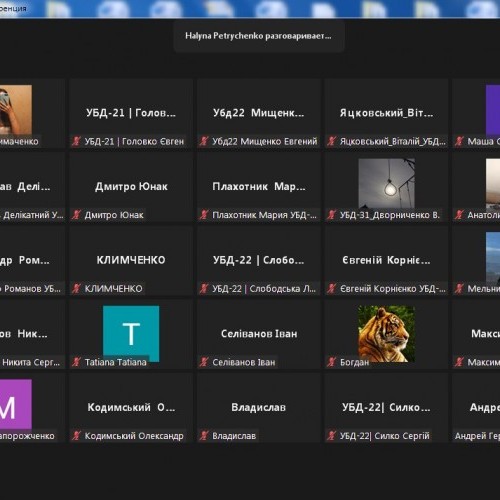Viewport: 500px width, 500px height.
Task: Click muted mic icon beside УБД-31_Дворниченко В.
Action: 332,215
